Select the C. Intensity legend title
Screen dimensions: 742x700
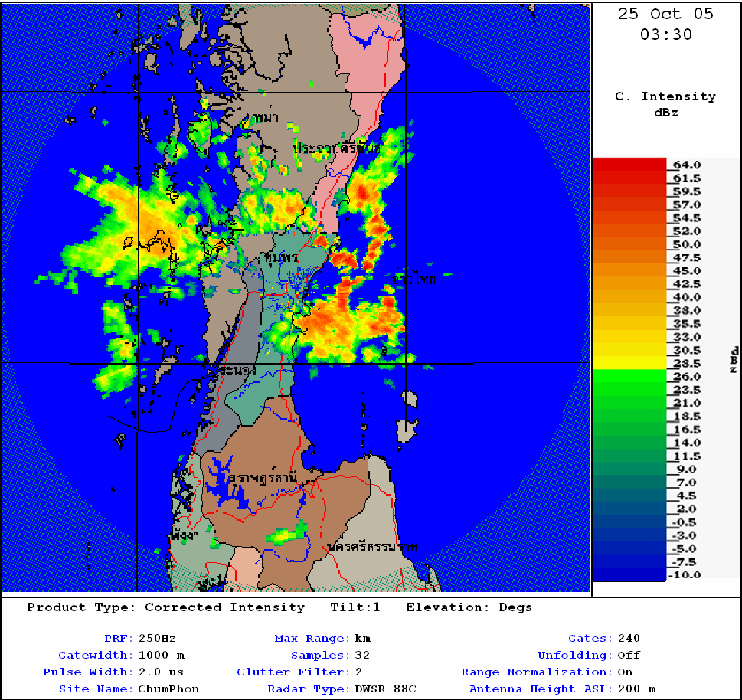click(665, 96)
